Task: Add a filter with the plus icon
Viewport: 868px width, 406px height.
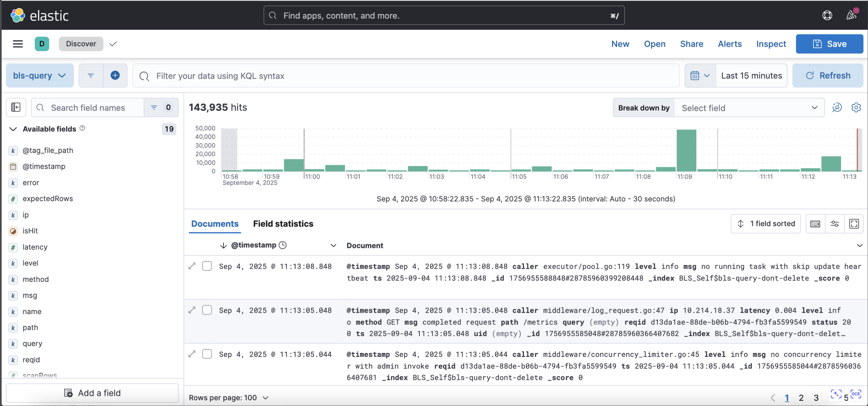Action: click(x=115, y=76)
